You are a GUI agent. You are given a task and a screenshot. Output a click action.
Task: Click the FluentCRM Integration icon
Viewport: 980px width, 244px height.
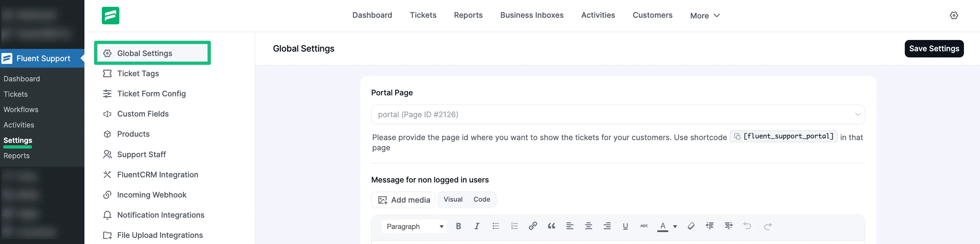[x=107, y=174]
